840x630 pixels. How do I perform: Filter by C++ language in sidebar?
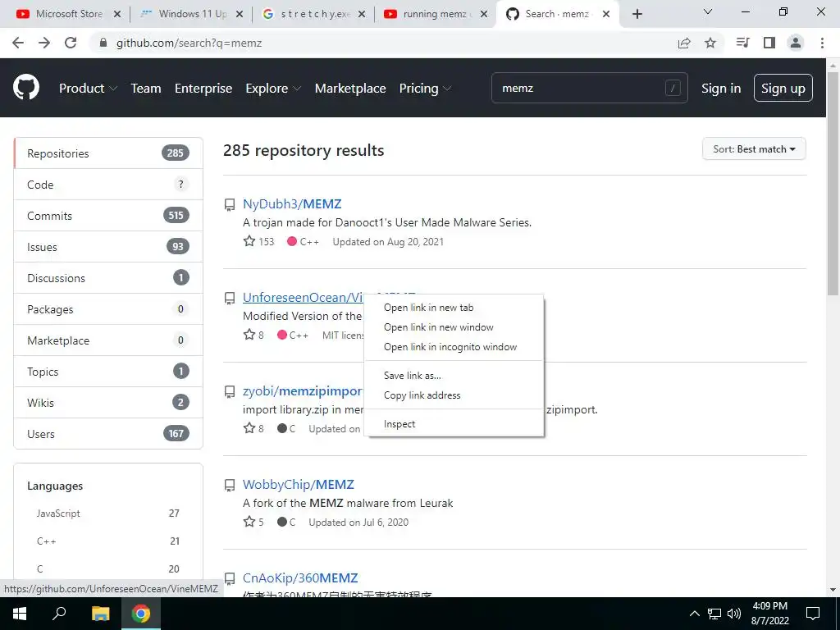tap(108, 541)
